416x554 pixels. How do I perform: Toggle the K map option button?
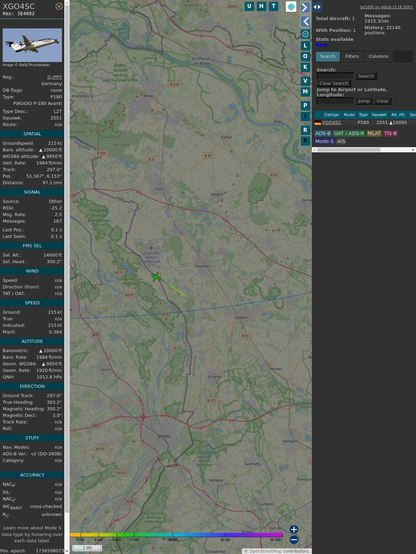(x=305, y=67)
